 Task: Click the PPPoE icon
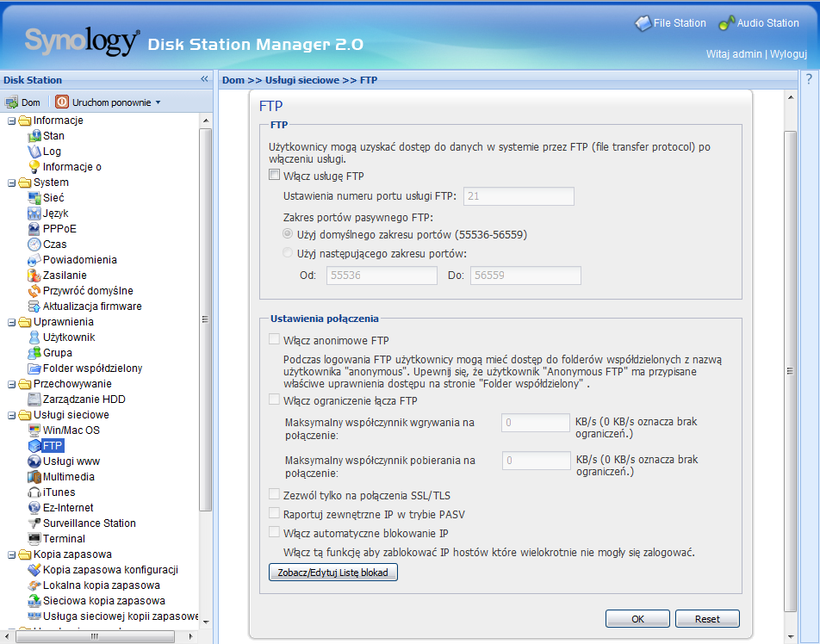tap(34, 228)
